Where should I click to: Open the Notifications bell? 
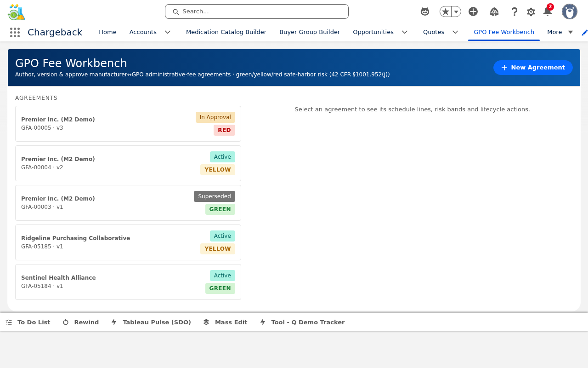[547, 11]
